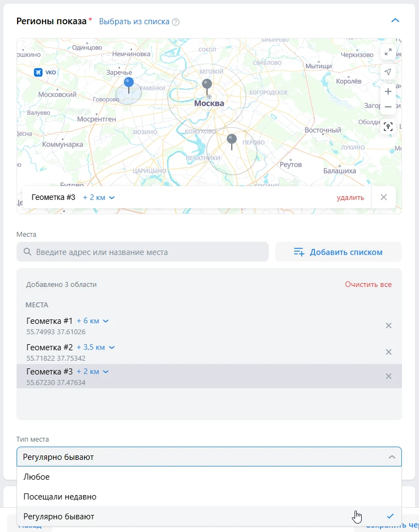Click Очистить все link

point(368,285)
